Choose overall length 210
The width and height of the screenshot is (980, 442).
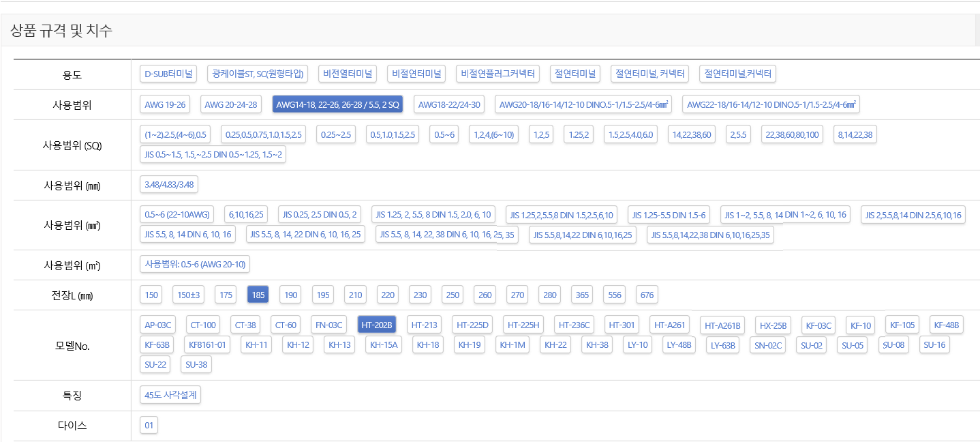click(x=355, y=295)
